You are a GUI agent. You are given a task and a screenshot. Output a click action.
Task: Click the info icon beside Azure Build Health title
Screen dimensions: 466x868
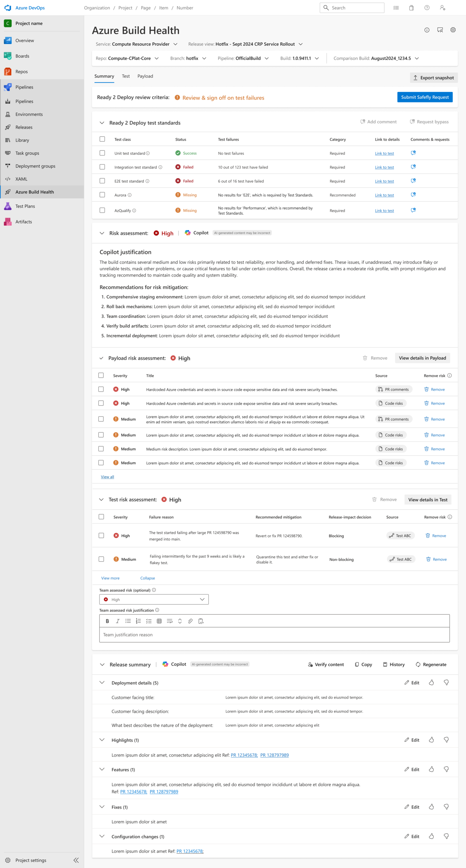(427, 30)
